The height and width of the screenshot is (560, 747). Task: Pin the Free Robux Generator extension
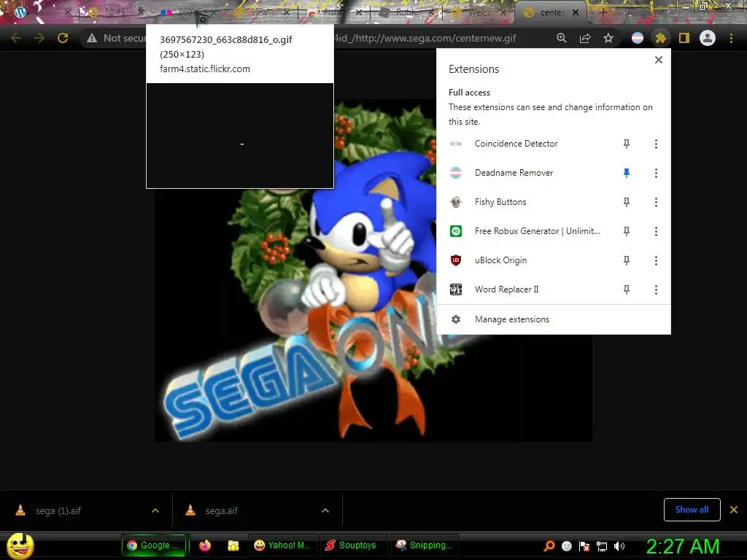click(x=627, y=231)
